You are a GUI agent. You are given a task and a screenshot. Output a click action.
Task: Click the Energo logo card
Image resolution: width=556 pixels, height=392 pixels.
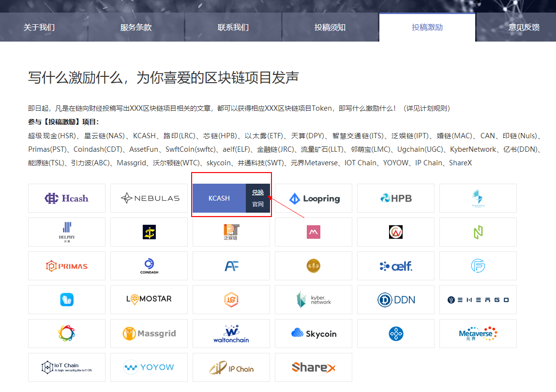point(478,300)
